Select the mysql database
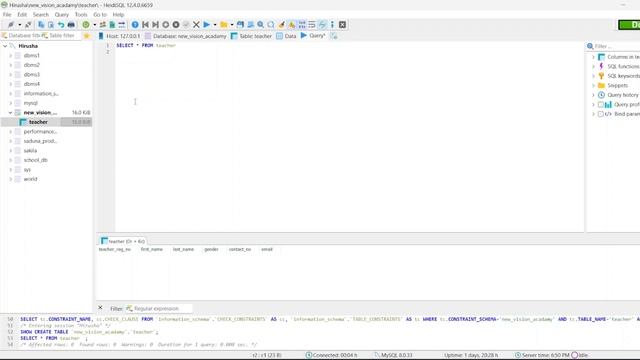This screenshot has height=360, width=640. tap(31, 103)
